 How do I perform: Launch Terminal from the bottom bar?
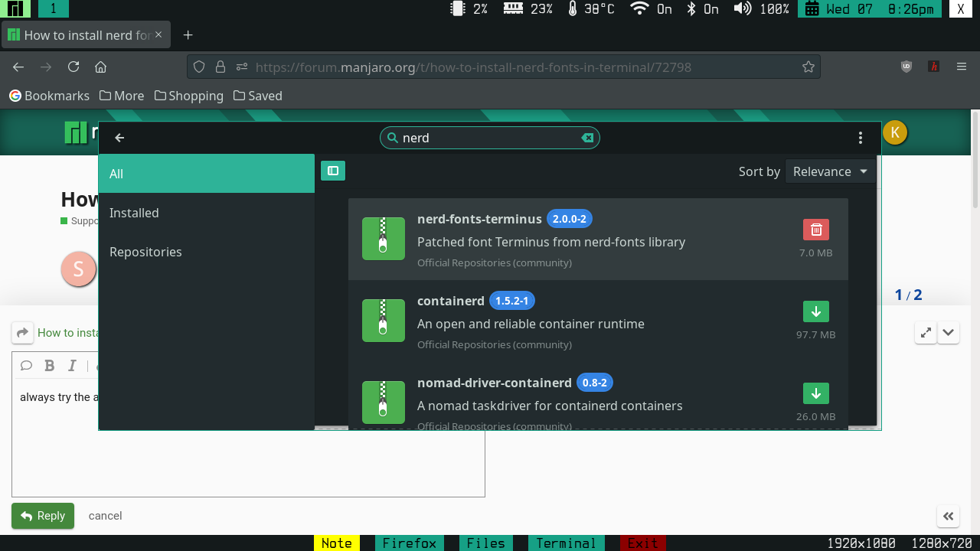tap(566, 543)
